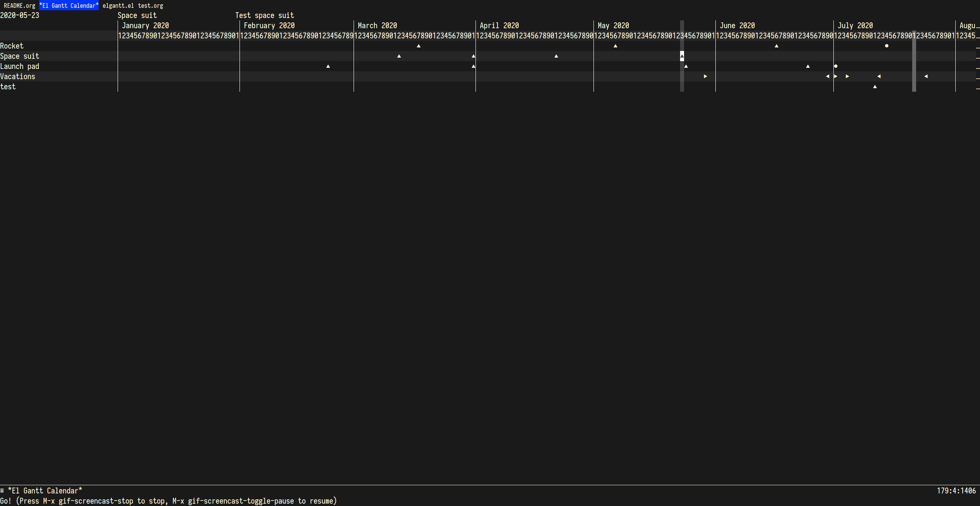Click the Vacations row label
980x506 pixels.
tap(18, 76)
